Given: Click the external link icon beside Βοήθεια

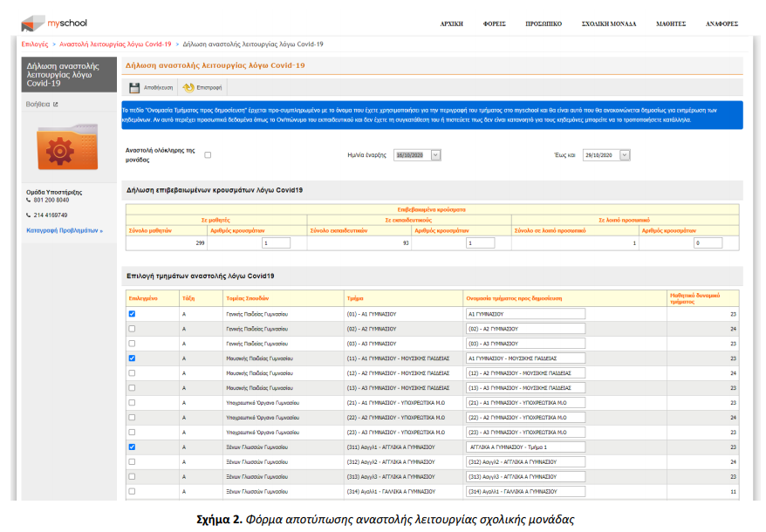Looking at the screenshot, I should [56, 105].
